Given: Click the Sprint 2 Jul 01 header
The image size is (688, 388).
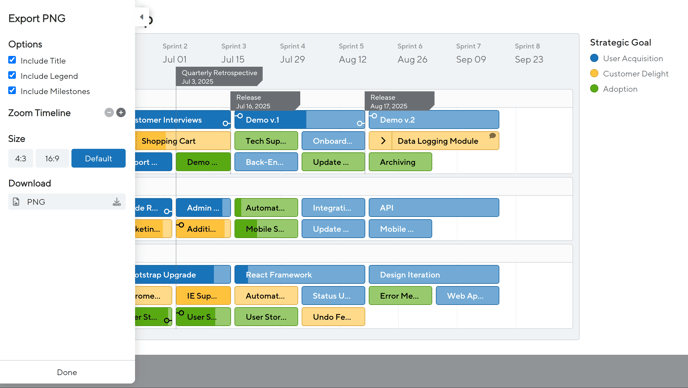Looking at the screenshot, I should click(175, 53).
